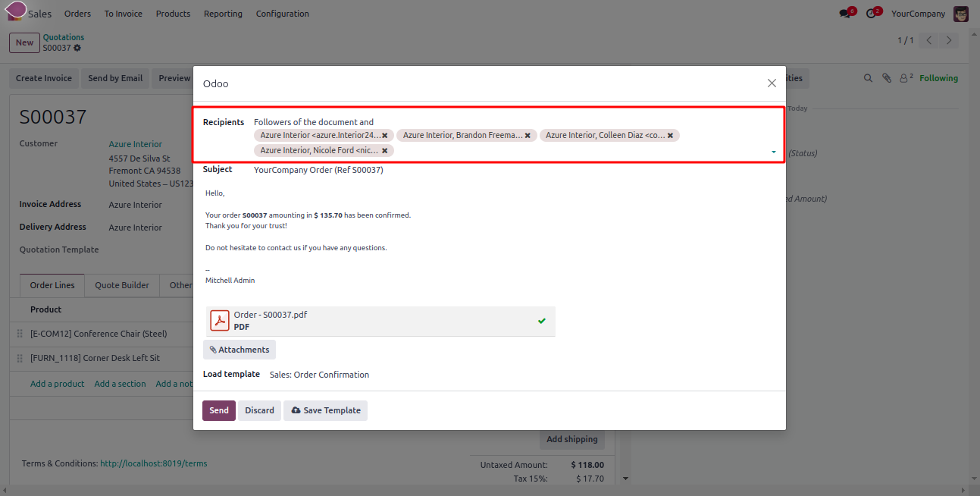Search chatter with magnifier icon
Viewport: 980px width, 496px height.
tap(869, 78)
